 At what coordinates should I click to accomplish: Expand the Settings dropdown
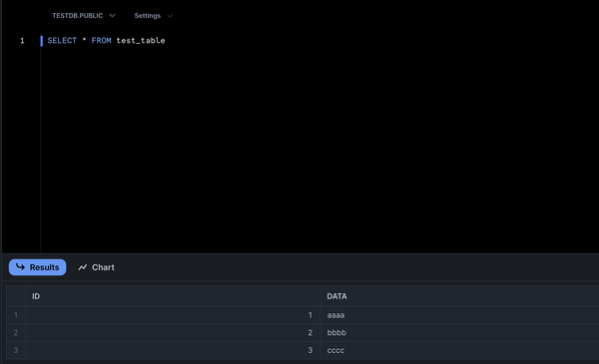pos(153,16)
